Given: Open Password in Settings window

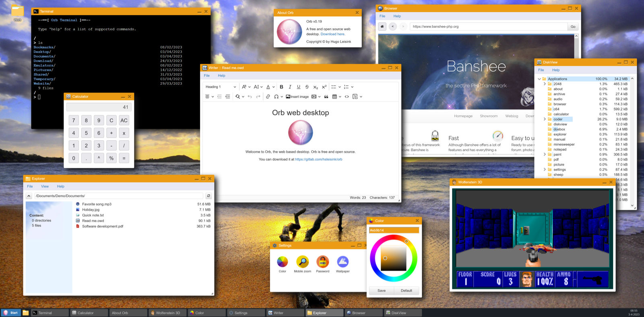Looking at the screenshot, I should (322, 264).
